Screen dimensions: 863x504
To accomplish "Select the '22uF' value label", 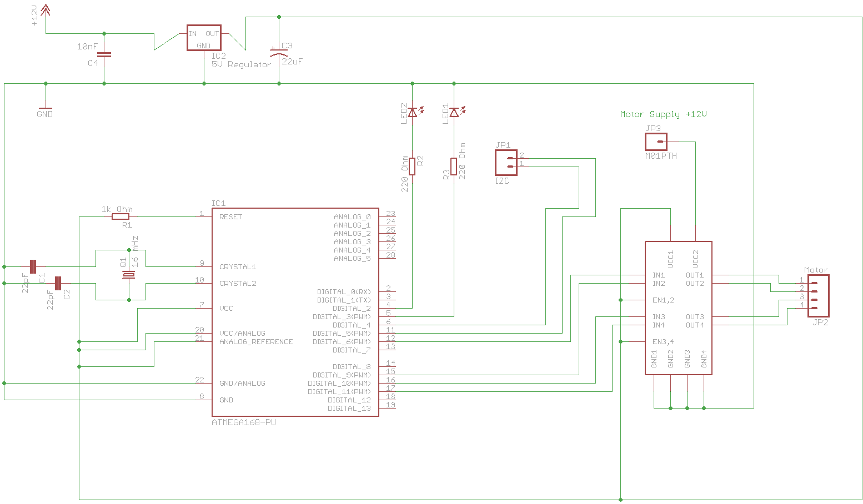I will click(292, 62).
